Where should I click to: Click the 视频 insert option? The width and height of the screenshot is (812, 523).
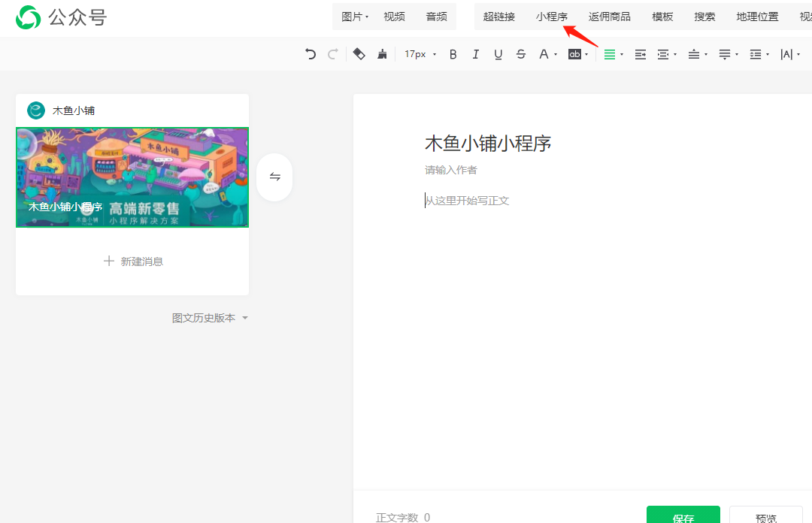click(x=394, y=17)
